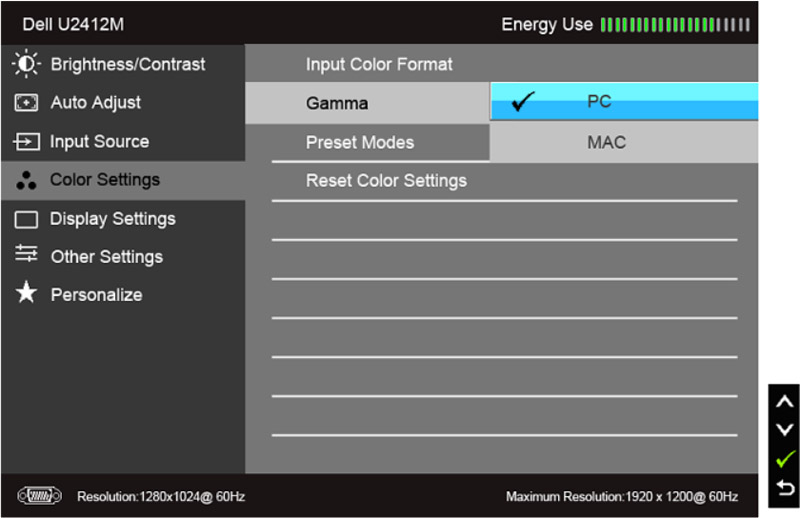Open the Brightness/Contrast menu
Screen dimensions: 800x518
(x=123, y=64)
